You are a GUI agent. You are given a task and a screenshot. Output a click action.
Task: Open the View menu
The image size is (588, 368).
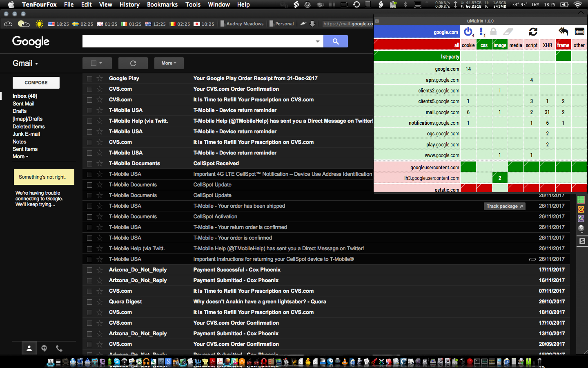(x=105, y=4)
